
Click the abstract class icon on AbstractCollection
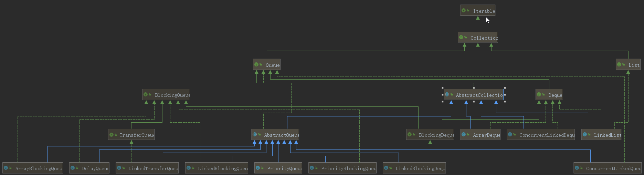coord(447,94)
